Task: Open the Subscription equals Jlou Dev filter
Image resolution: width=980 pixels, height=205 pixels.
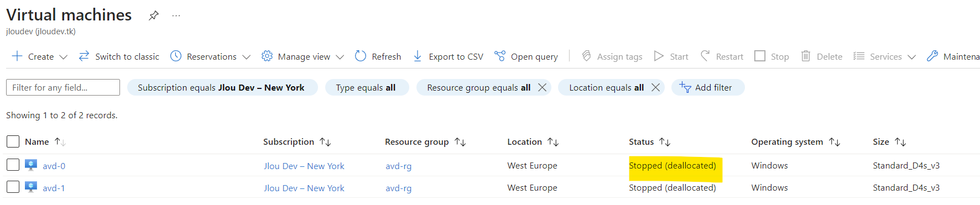Action: coord(222,87)
